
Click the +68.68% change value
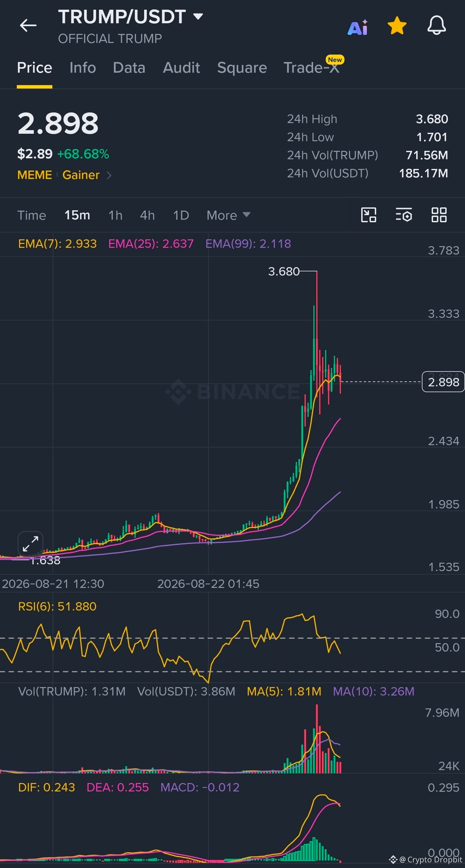83,154
